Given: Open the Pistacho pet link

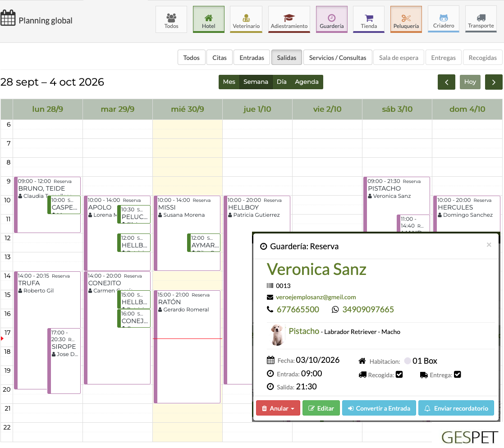Looking at the screenshot, I should (304, 331).
